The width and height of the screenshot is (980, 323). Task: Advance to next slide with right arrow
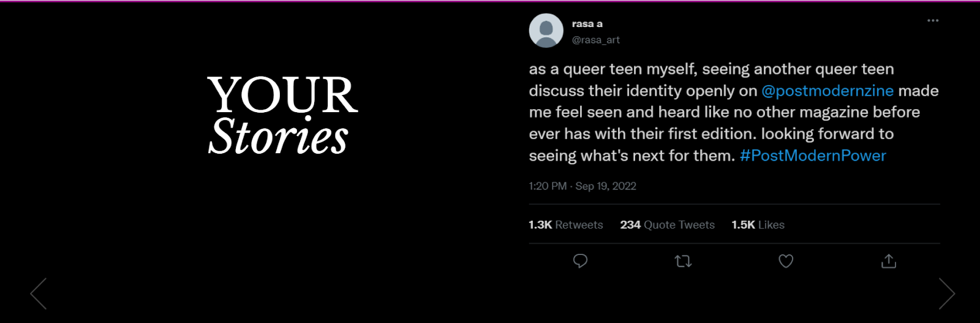tap(947, 294)
